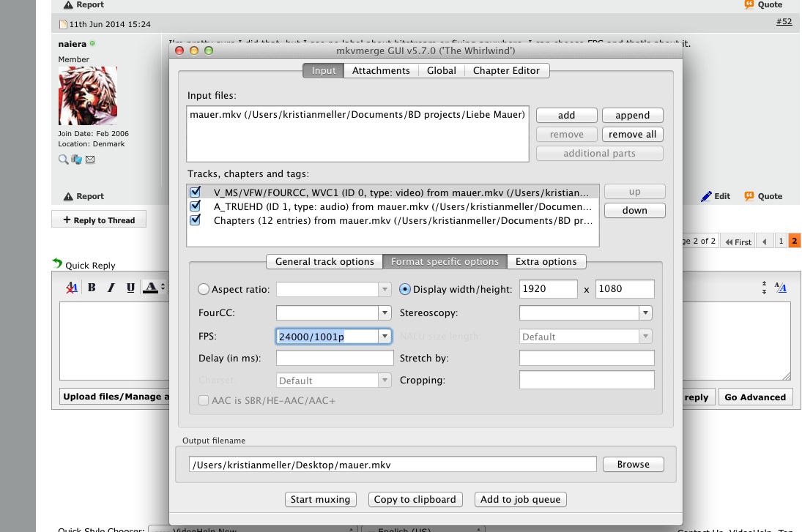802x532 pixels.
Task: Toggle underline in Quick Reply toolbar
Action: [130, 288]
